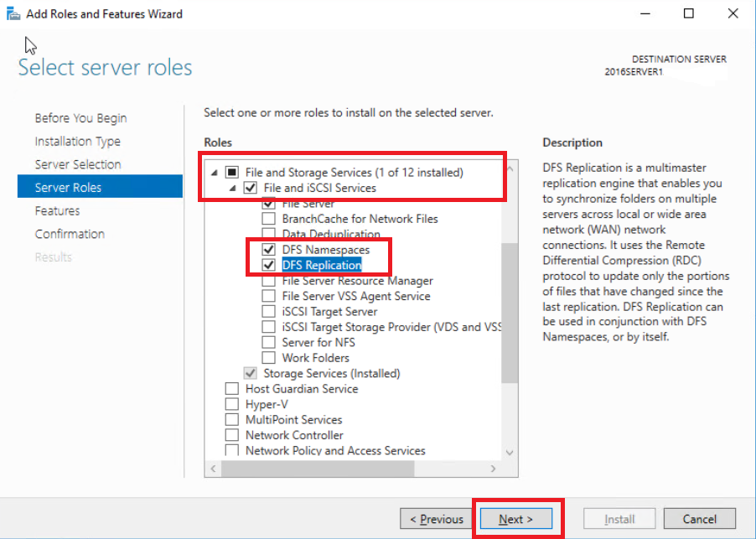Uncheck File and iSCSI Services checkbox
This screenshot has width=756, height=539.
point(251,188)
